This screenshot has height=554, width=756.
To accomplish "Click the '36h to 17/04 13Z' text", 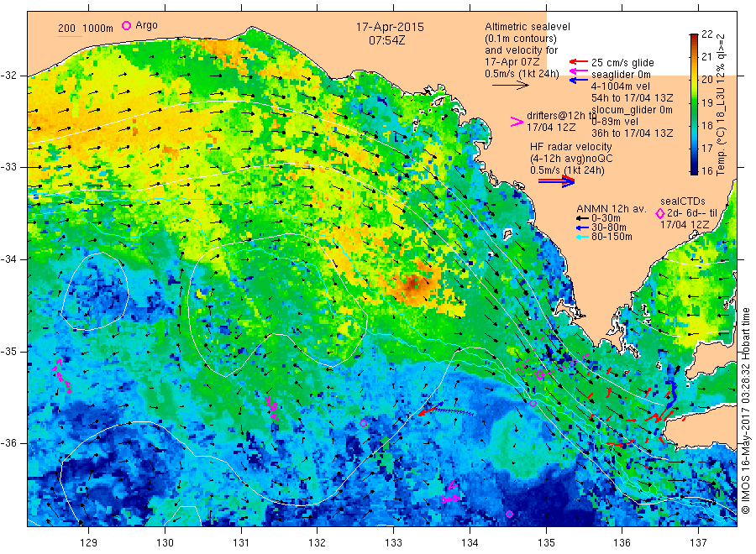I will 633,133.
